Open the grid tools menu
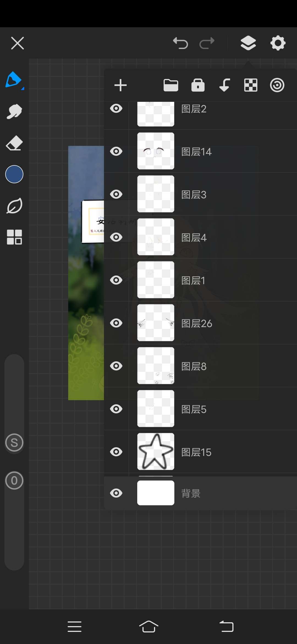Image resolution: width=297 pixels, height=644 pixels. (x=14, y=237)
